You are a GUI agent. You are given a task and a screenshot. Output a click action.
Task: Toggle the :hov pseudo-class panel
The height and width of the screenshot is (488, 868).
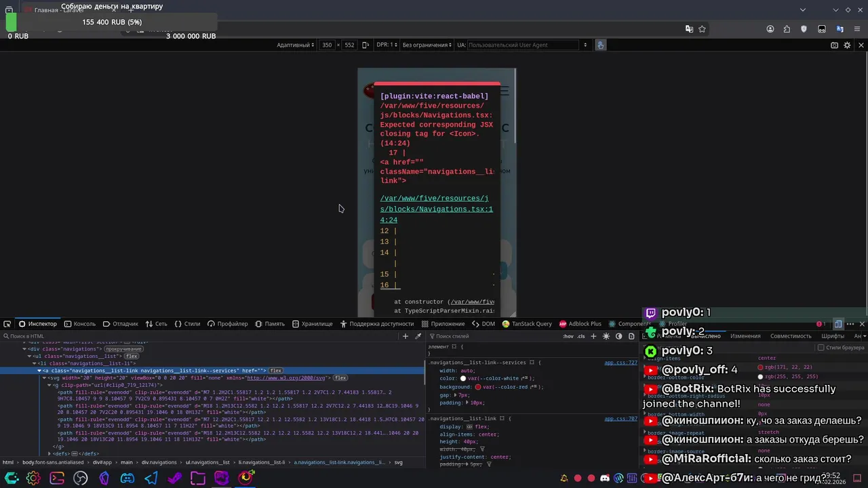click(x=568, y=336)
